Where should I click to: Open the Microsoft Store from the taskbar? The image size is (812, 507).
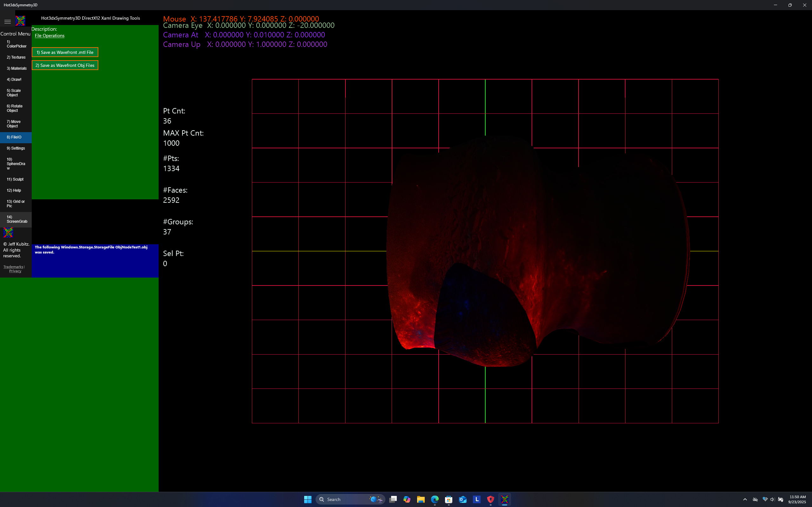tap(449, 499)
